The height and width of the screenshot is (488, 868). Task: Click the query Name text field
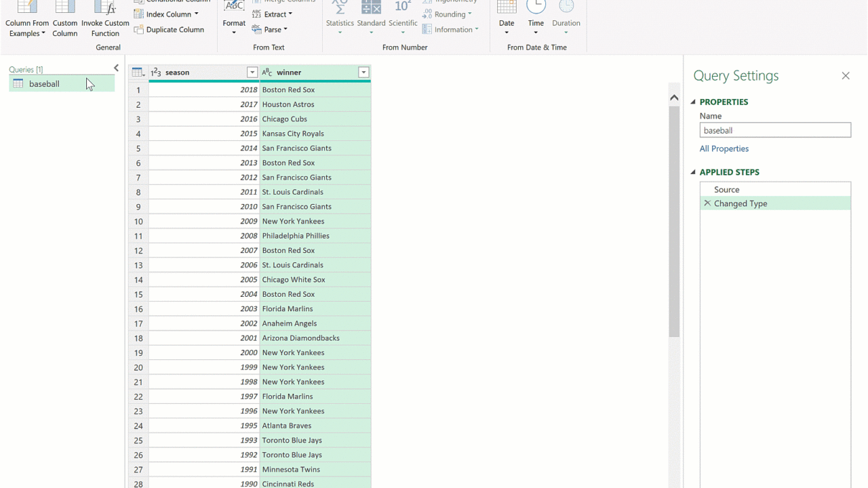click(x=775, y=131)
